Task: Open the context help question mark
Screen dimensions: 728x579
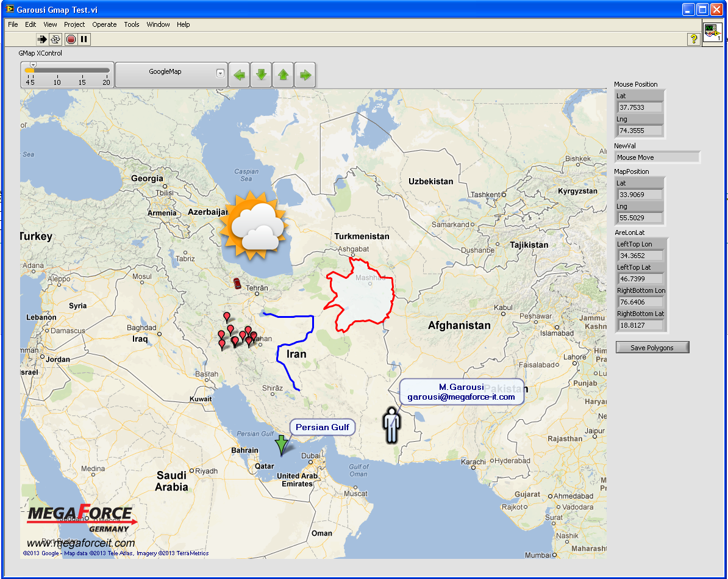Action: (x=693, y=39)
